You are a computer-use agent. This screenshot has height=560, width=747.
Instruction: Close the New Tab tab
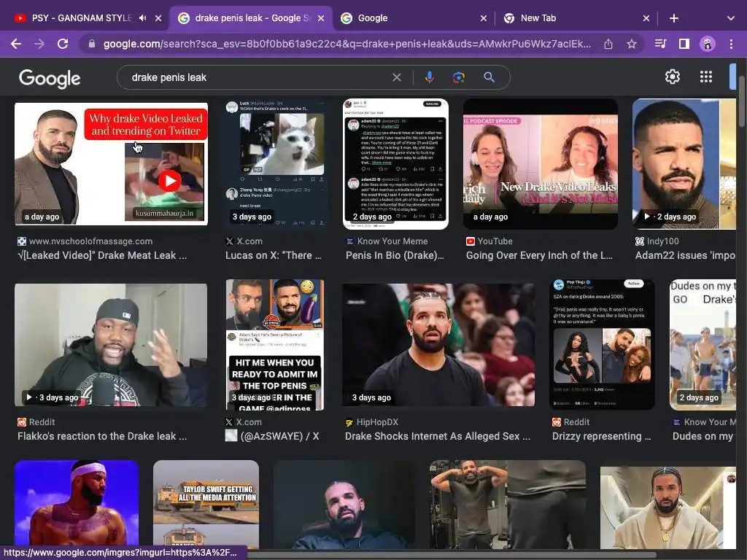pyautogui.click(x=646, y=18)
